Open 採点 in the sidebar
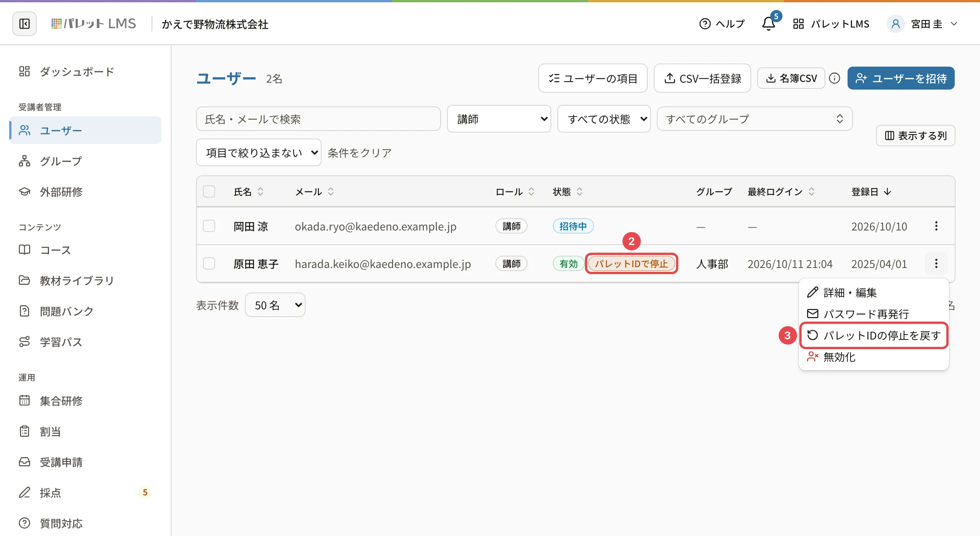The image size is (980, 536). coord(85,493)
